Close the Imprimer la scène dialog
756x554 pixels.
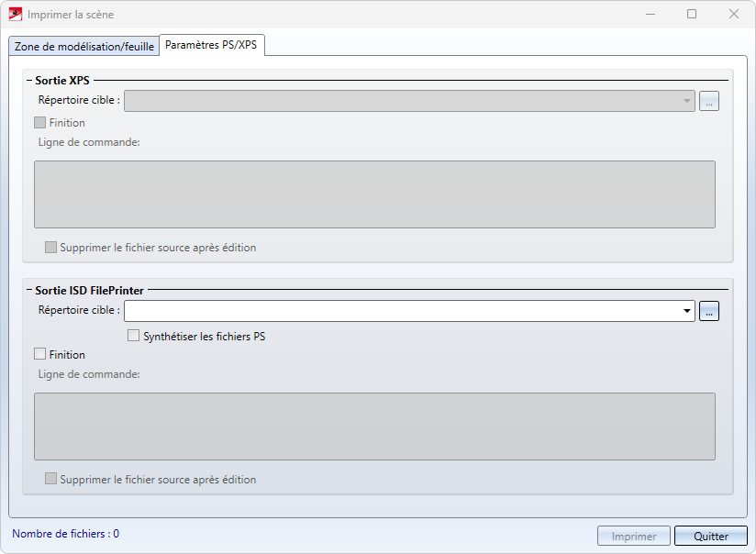click(734, 15)
